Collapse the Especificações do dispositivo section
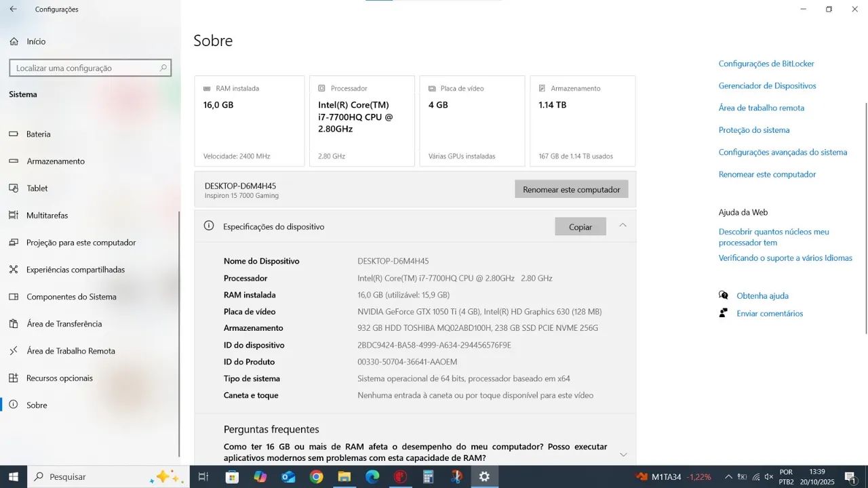 click(623, 225)
